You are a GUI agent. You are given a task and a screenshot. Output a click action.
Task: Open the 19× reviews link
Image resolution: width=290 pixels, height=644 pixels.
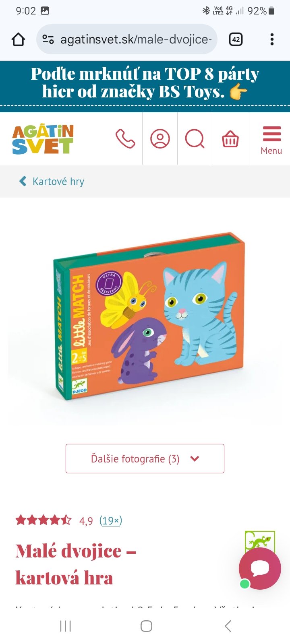111,520
